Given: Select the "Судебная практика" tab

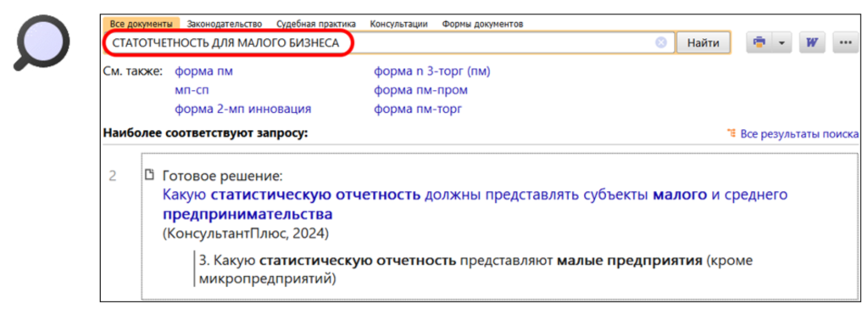Looking at the screenshot, I should 317,24.
